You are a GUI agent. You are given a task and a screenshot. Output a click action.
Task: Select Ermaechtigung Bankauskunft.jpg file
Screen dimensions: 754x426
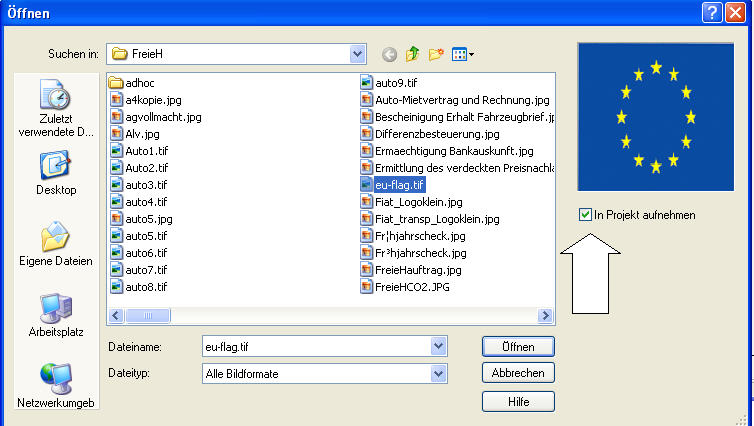pyautogui.click(x=447, y=151)
